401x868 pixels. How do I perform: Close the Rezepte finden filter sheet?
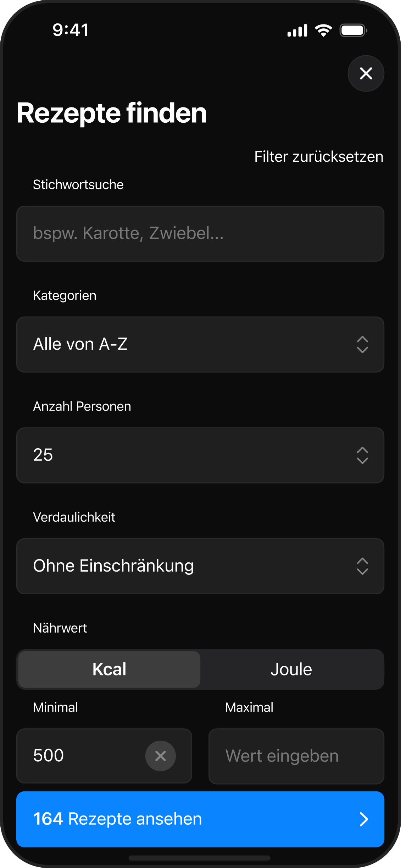[x=366, y=73]
